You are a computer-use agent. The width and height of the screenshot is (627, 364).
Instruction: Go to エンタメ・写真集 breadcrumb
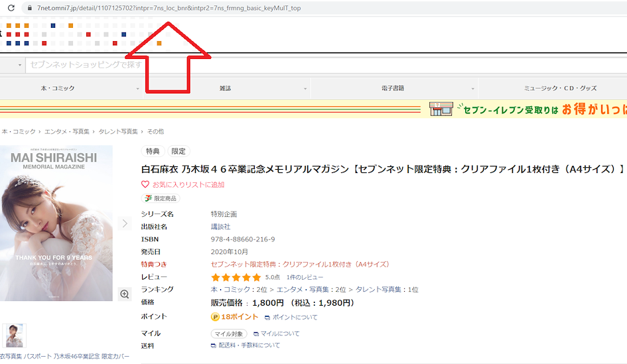67,131
